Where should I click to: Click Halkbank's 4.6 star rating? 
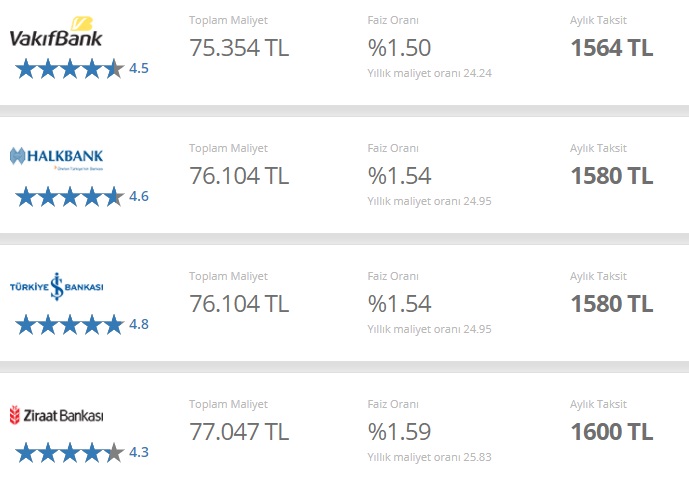point(82,196)
